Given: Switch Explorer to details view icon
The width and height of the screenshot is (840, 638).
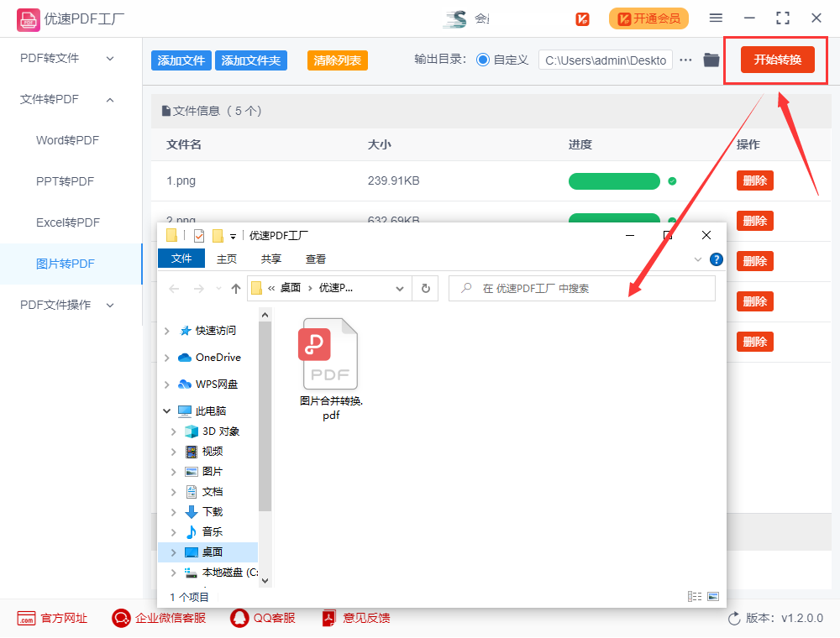Looking at the screenshot, I should [x=695, y=596].
